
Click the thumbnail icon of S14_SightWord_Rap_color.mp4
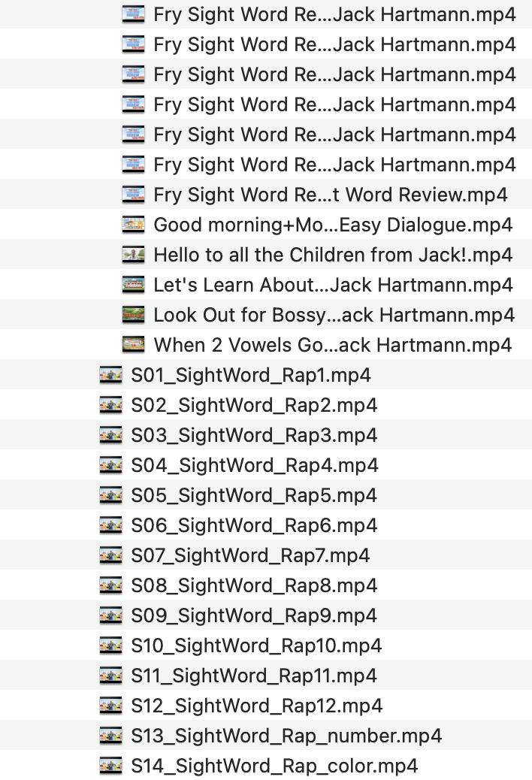pyautogui.click(x=111, y=766)
